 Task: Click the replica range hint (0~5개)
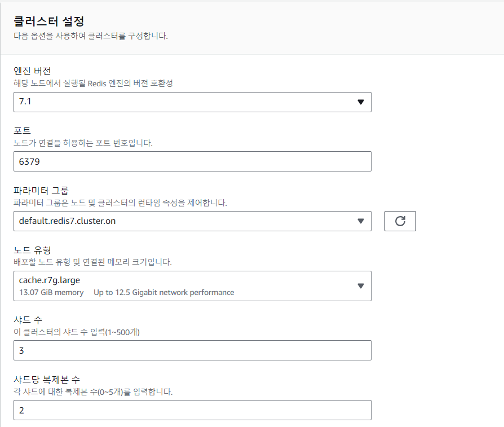coord(93,391)
